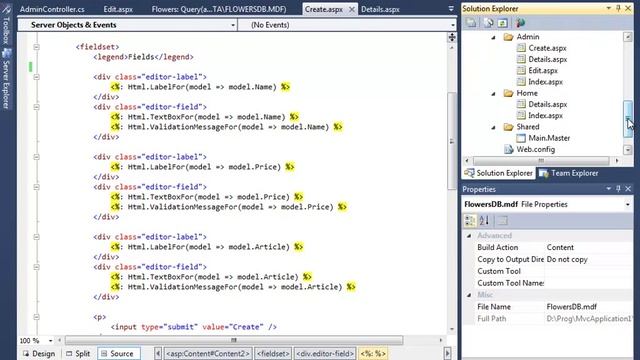Image resolution: width=640 pixels, height=360 pixels.
Task: Switch to Details.aspx editor tab
Action: (380, 9)
